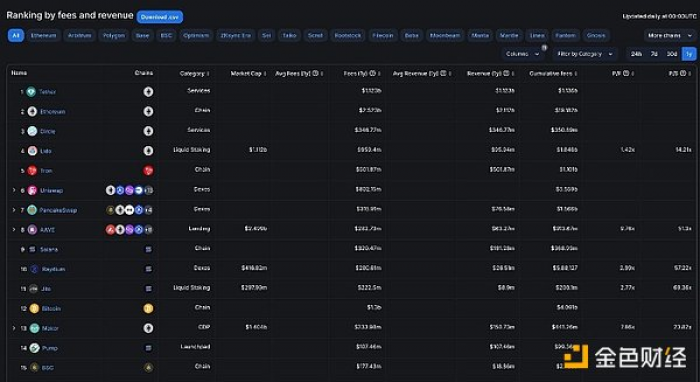700x382 pixels.
Task: Select the Filecoin chain tab
Action: [383, 35]
